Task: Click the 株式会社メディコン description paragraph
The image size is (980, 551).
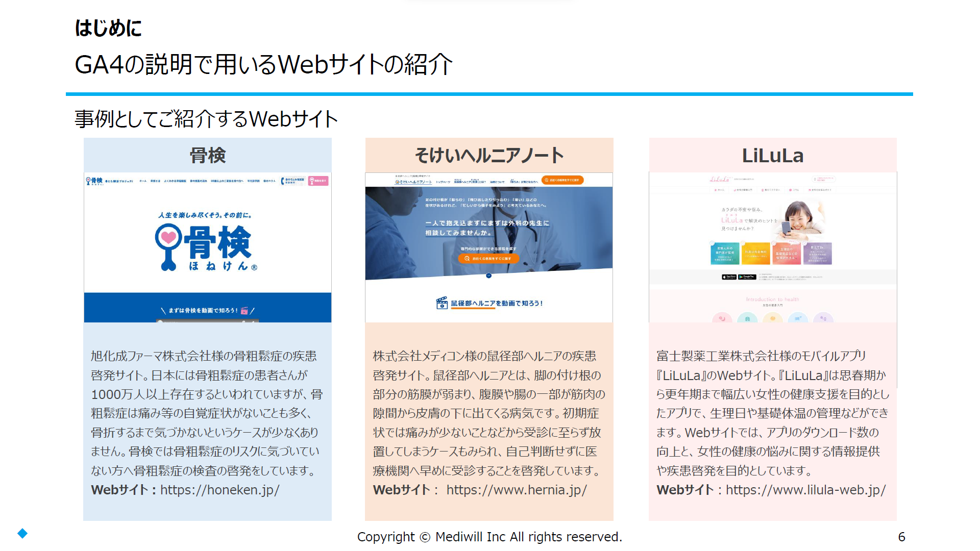Action: point(489,413)
